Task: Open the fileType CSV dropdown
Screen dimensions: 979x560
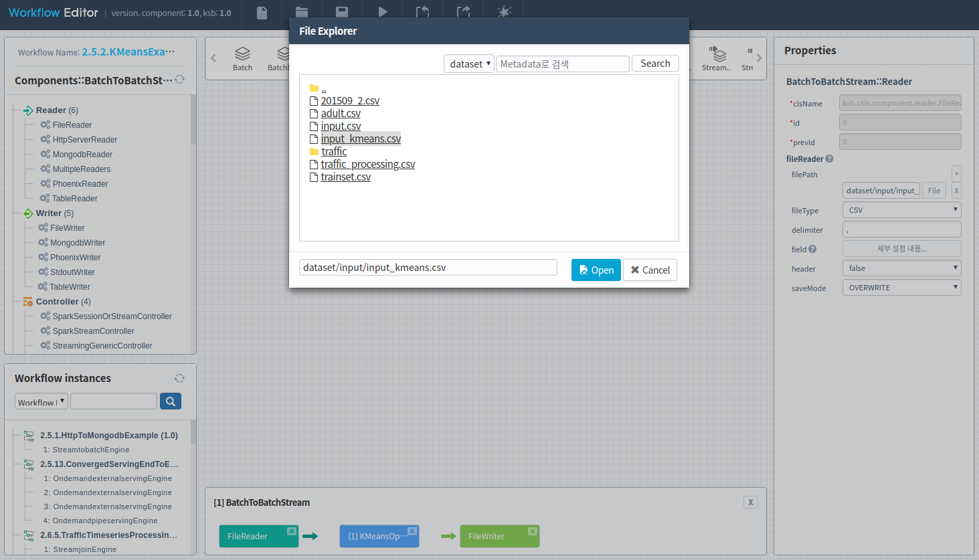Action: pyautogui.click(x=901, y=210)
